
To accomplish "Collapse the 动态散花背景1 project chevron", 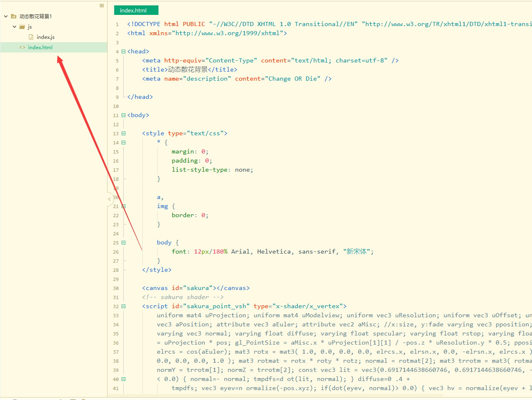I will click(x=6, y=17).
